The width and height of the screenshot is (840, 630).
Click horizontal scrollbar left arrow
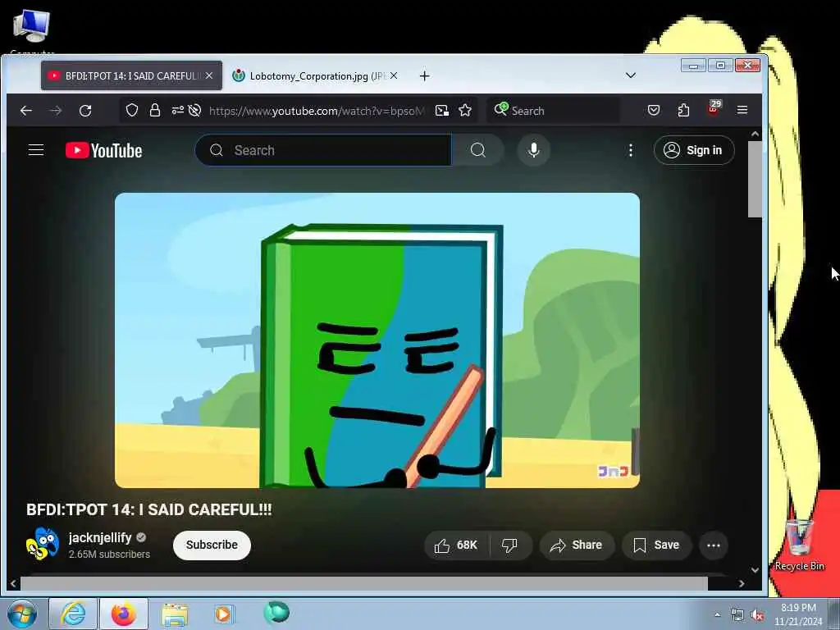[x=13, y=583]
